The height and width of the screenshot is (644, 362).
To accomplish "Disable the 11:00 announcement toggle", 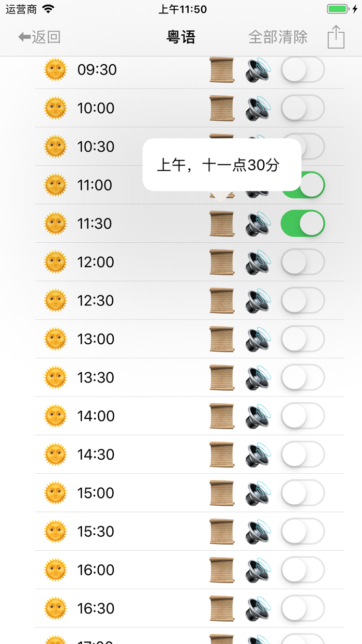I will (x=303, y=185).
